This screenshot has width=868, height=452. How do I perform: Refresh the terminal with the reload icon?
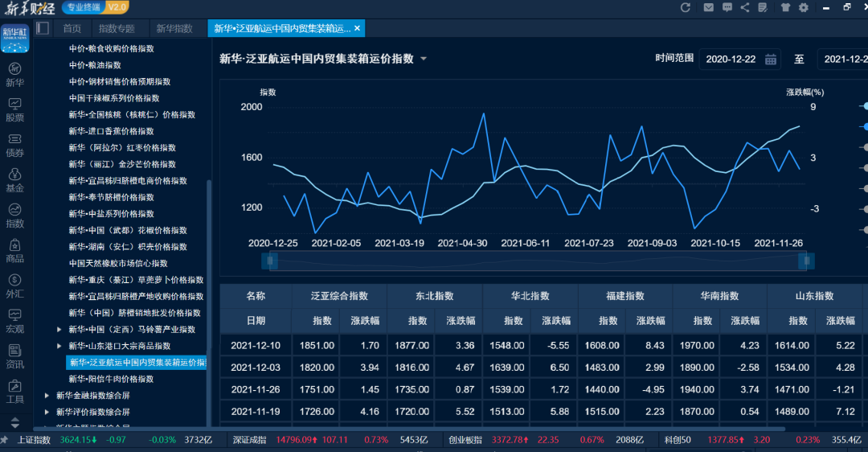pyautogui.click(x=686, y=8)
